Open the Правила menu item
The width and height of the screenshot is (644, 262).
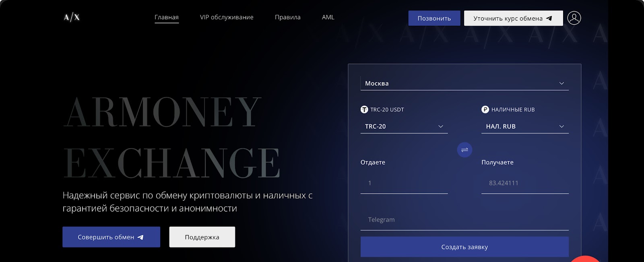[288, 17]
